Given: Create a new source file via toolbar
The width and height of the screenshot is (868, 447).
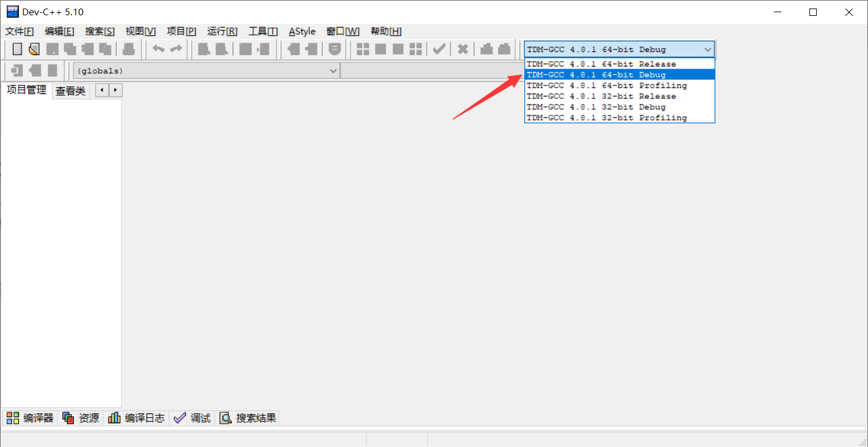Looking at the screenshot, I should click(x=17, y=49).
